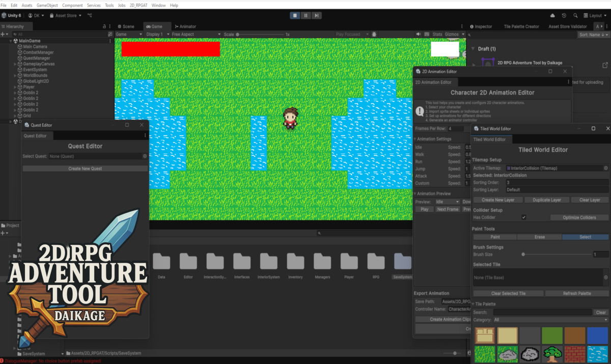Open the Gizmos dropdown arrow
Viewport: 611px width, 364px height.
(x=462, y=34)
